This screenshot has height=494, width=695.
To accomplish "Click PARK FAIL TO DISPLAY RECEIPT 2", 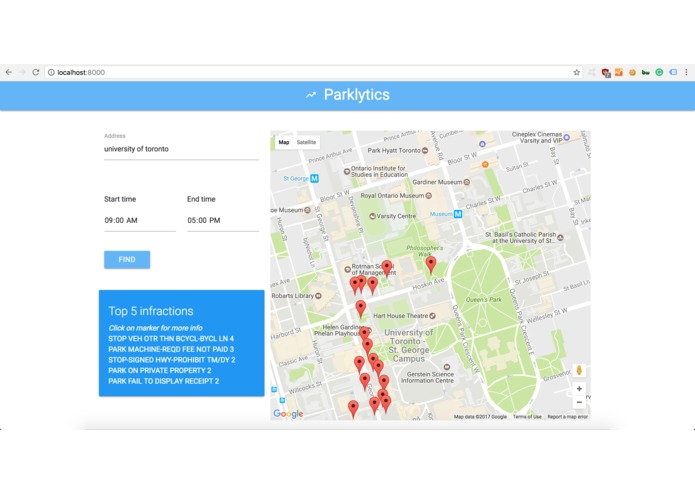I will coord(164,381).
